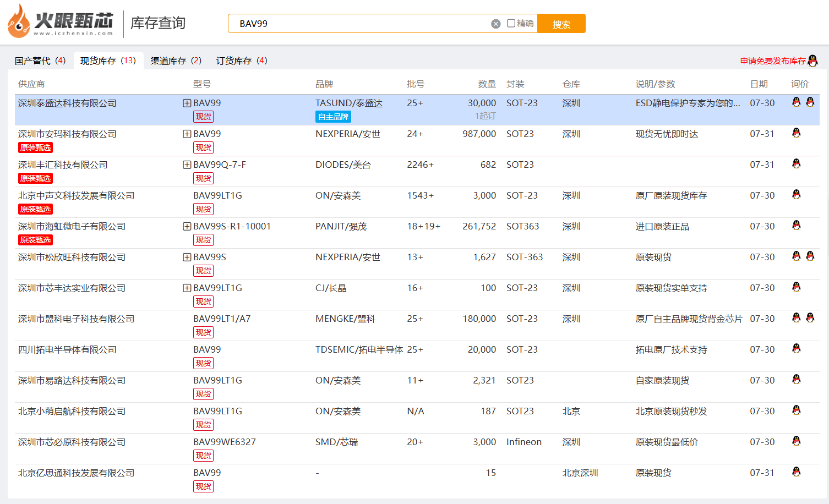Open supplier 北京亿思通科技发展有限公司

[76, 473]
